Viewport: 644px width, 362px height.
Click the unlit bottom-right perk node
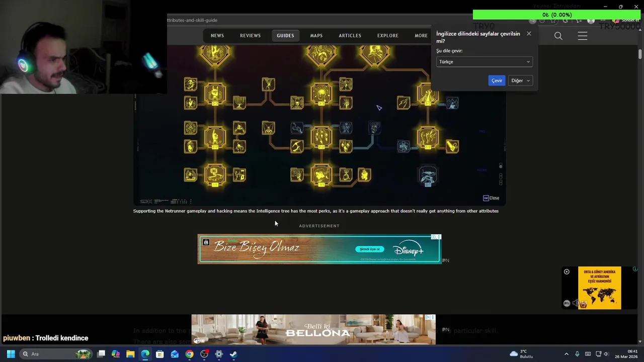428,176
